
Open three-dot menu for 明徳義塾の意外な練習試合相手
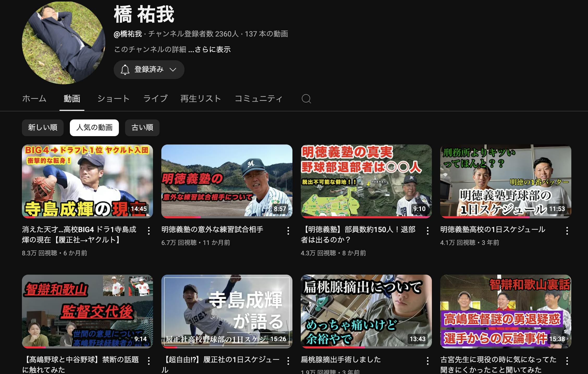[x=288, y=231]
